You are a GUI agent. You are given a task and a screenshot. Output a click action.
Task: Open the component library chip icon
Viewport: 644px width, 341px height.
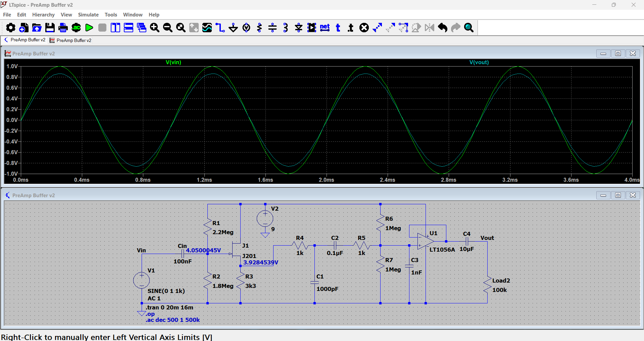click(x=312, y=28)
